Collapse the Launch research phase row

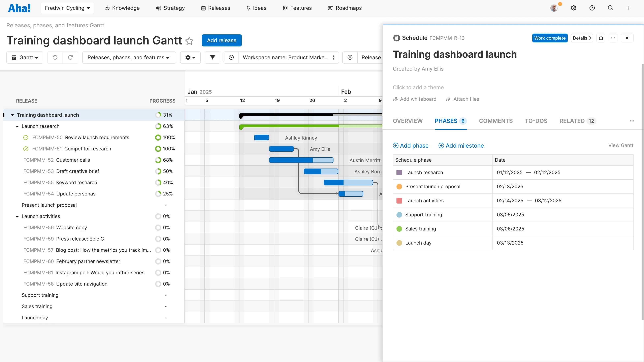click(x=17, y=126)
